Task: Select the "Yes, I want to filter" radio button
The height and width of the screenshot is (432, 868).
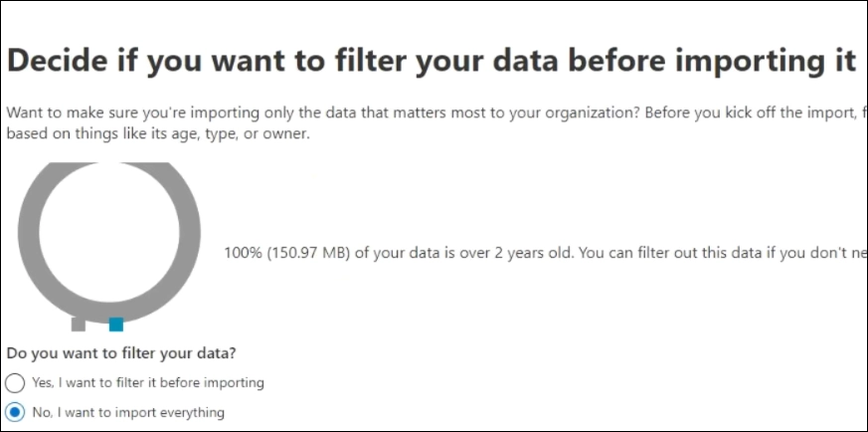Action: pyautogui.click(x=15, y=382)
